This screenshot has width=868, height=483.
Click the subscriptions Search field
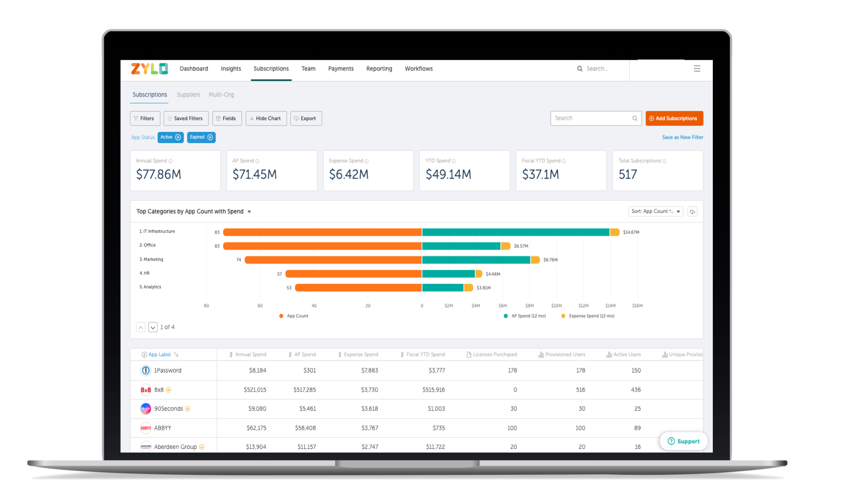coord(596,118)
